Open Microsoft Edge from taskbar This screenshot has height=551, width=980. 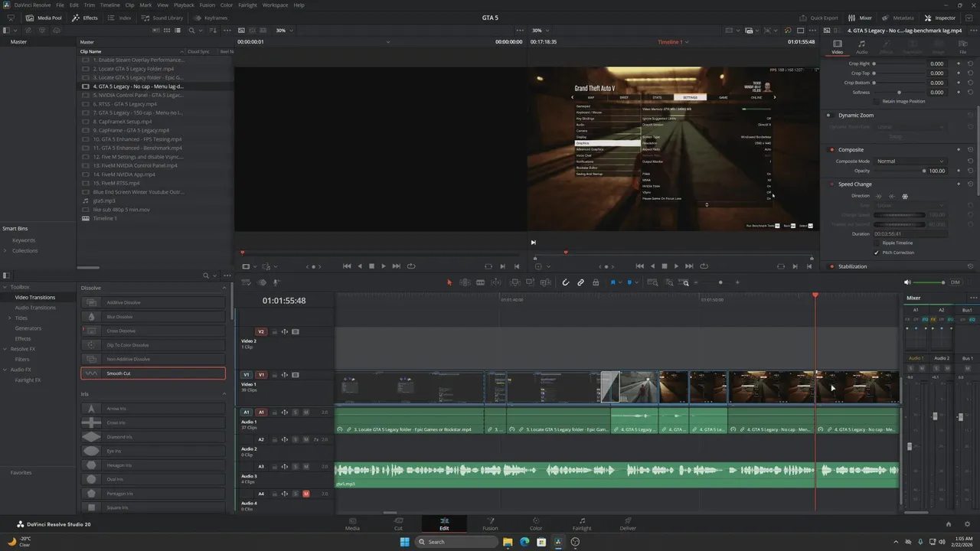tap(524, 542)
